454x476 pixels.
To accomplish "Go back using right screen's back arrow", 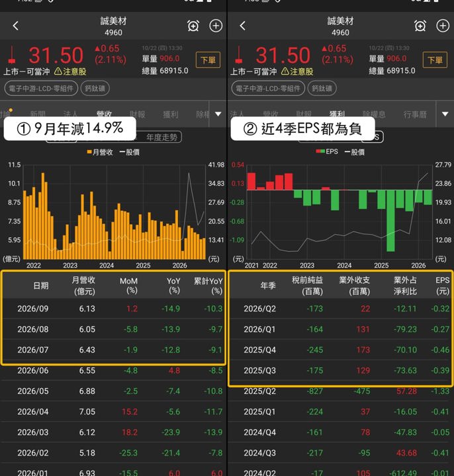I will coord(242,26).
